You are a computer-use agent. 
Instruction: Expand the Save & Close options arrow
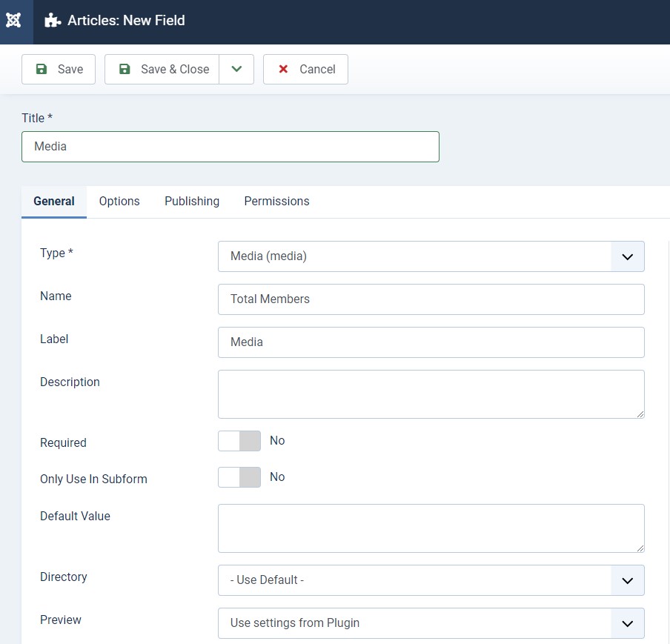point(236,69)
